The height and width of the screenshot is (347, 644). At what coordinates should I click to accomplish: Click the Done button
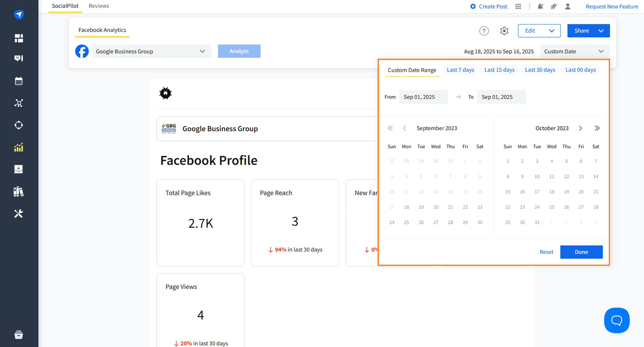click(x=581, y=252)
